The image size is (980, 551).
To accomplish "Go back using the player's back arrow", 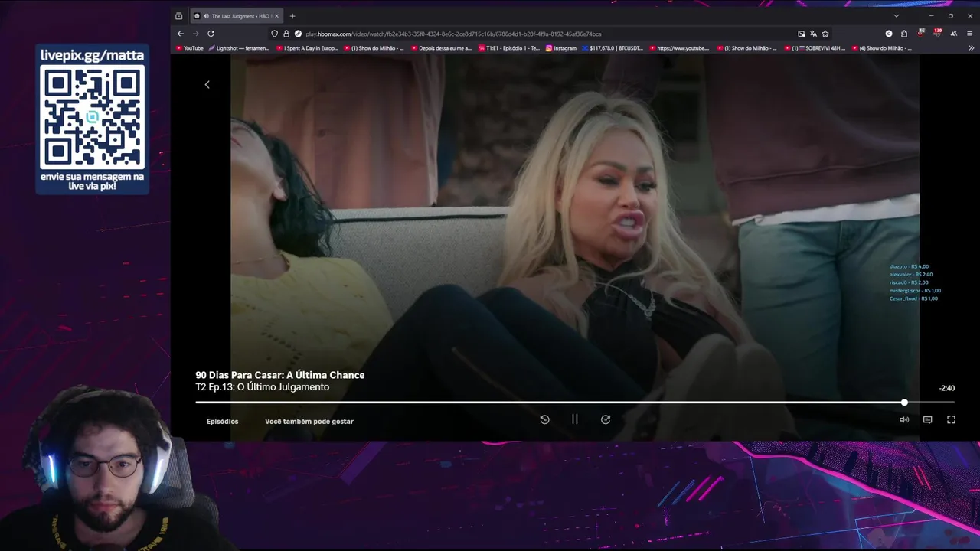I will pos(207,84).
